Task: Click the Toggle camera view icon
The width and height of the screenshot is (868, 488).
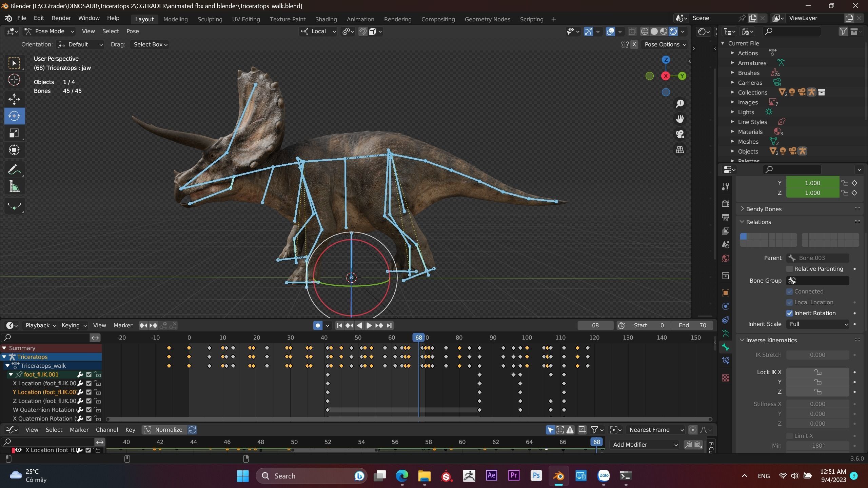Action: pos(679,134)
